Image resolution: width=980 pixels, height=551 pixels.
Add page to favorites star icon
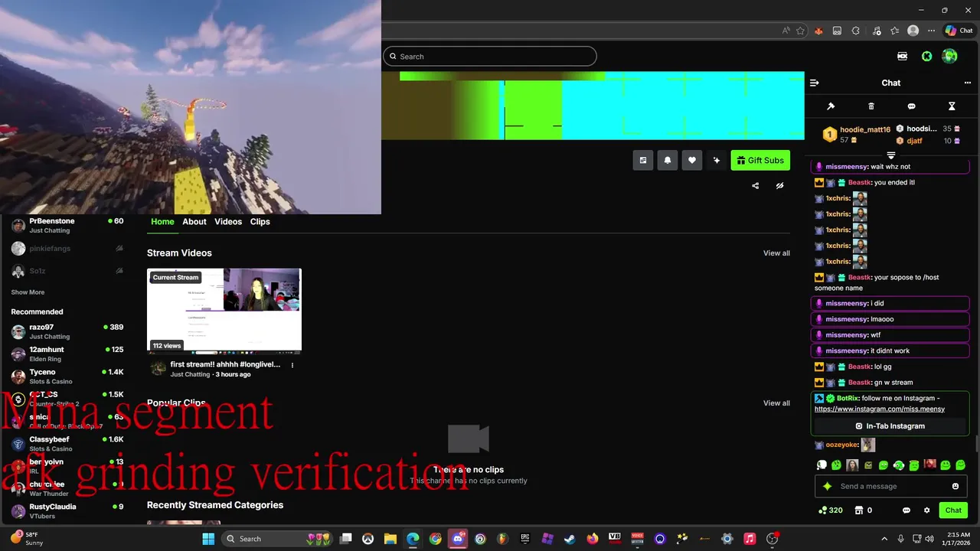point(800,31)
